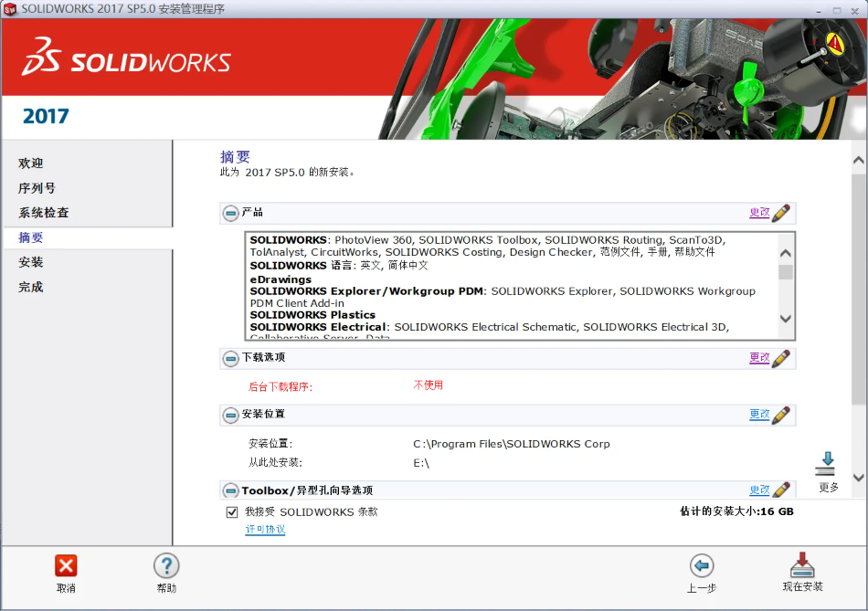Minimize the installer window
The width and height of the screenshot is (868, 611).
[818, 11]
